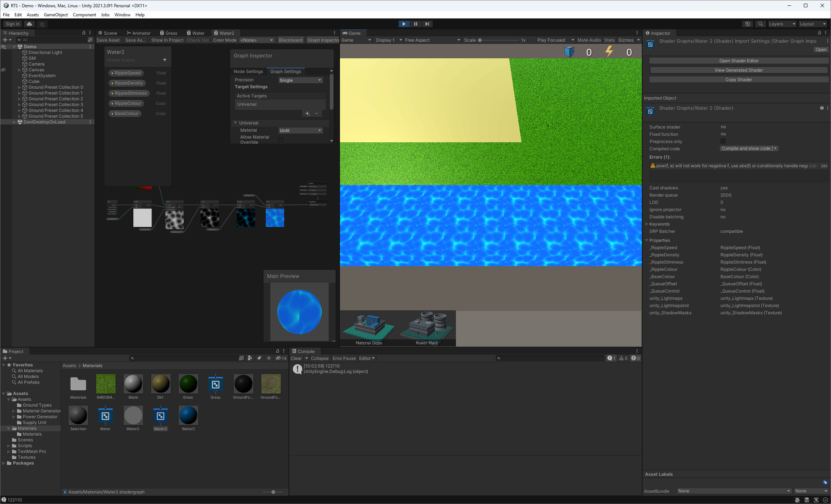831x504 pixels.
Task: Open the search tool in the top-right toolbar
Action: click(x=760, y=24)
